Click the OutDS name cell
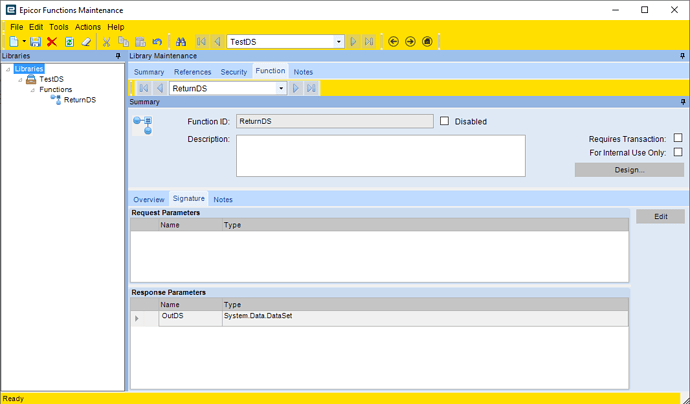Image resolution: width=690 pixels, height=404 pixels. (191, 318)
